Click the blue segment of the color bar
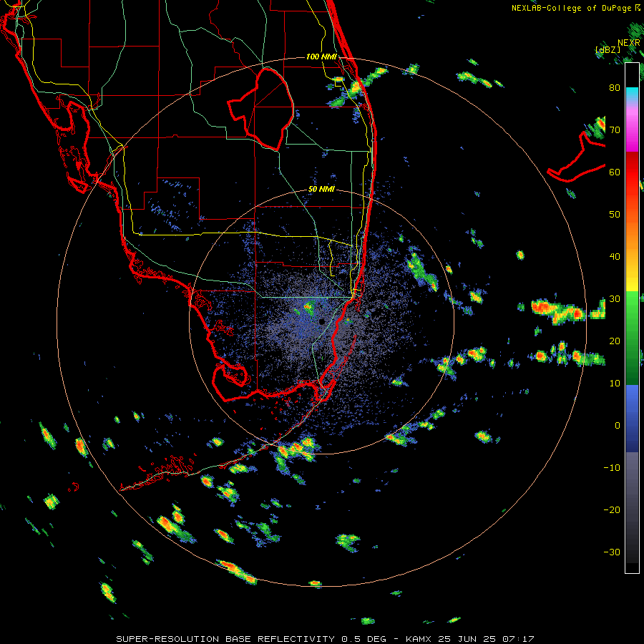The width and height of the screenshot is (644, 644). (x=632, y=418)
